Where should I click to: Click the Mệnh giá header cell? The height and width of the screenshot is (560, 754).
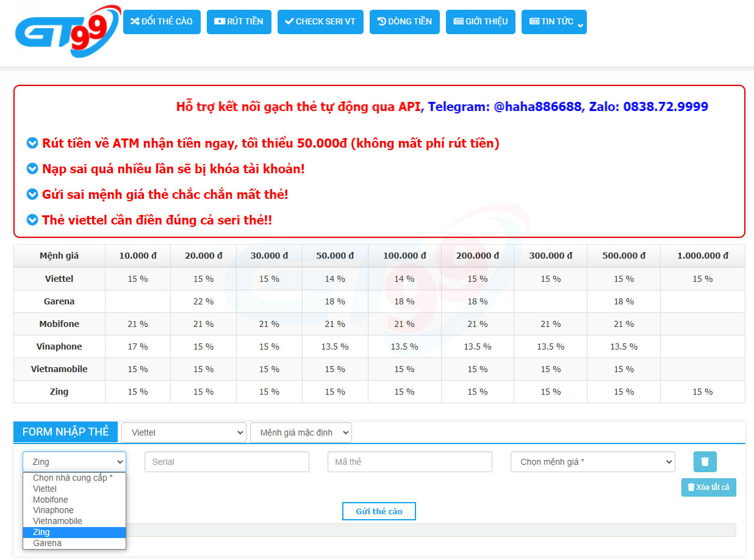pyautogui.click(x=59, y=256)
